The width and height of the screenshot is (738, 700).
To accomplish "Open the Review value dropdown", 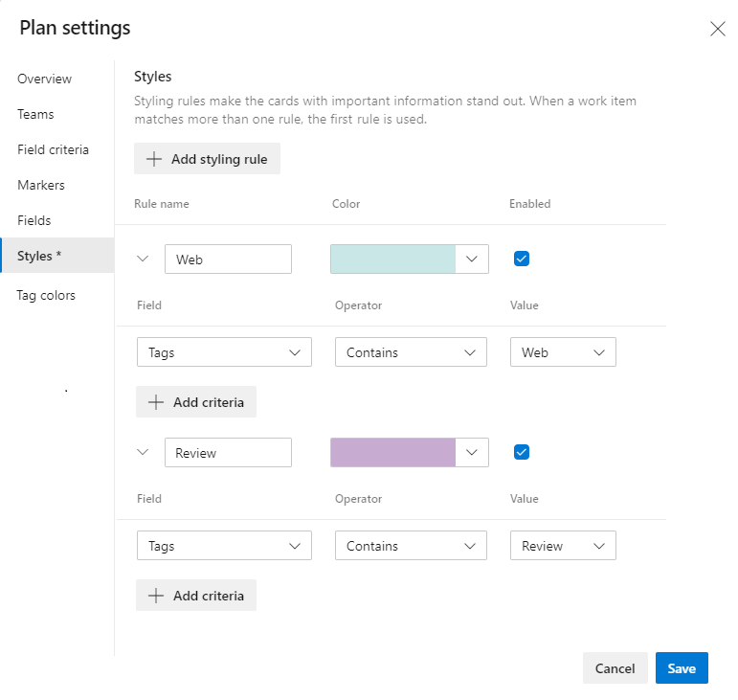I will pos(563,546).
